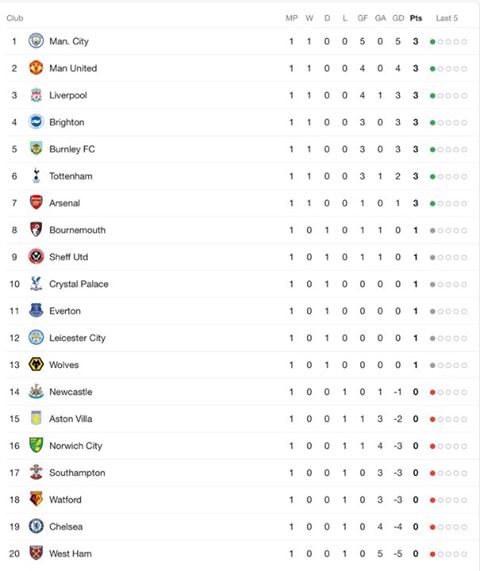Viewport: 480px width, 571px height.
Task: Click the Chelsea club crest
Action: click(36, 526)
